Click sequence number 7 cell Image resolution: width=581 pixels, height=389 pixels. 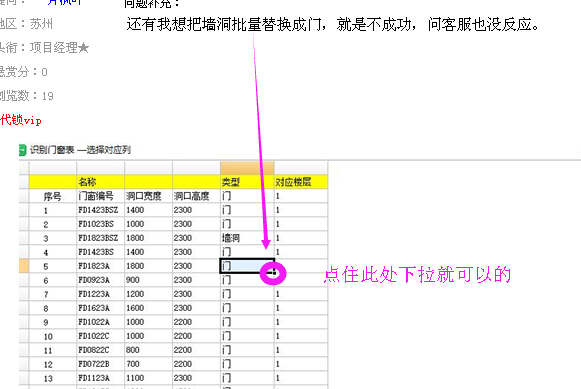point(53,294)
